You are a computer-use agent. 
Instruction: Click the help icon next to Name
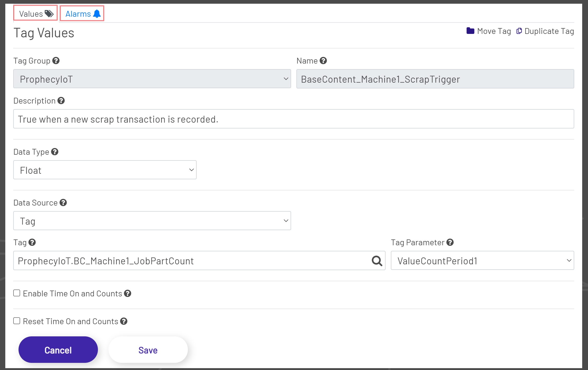pos(323,60)
